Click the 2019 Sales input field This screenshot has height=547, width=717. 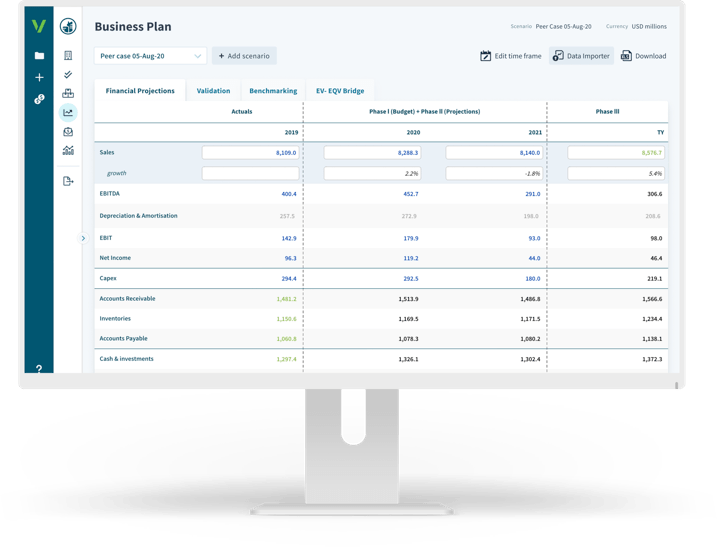point(250,153)
